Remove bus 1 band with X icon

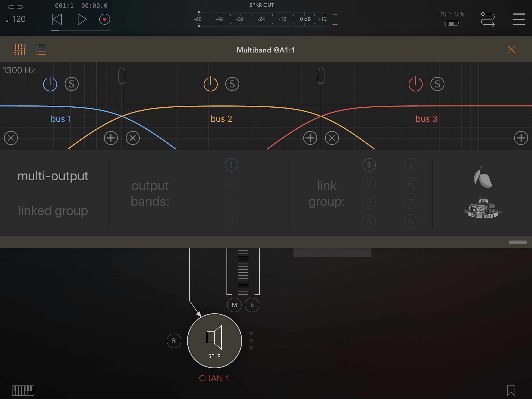[11, 138]
